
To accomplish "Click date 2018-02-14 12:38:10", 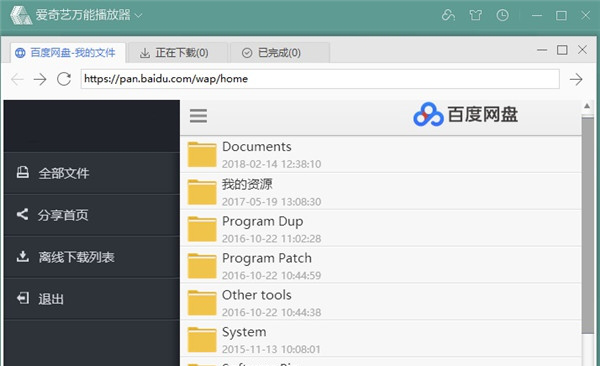I will point(271,164).
